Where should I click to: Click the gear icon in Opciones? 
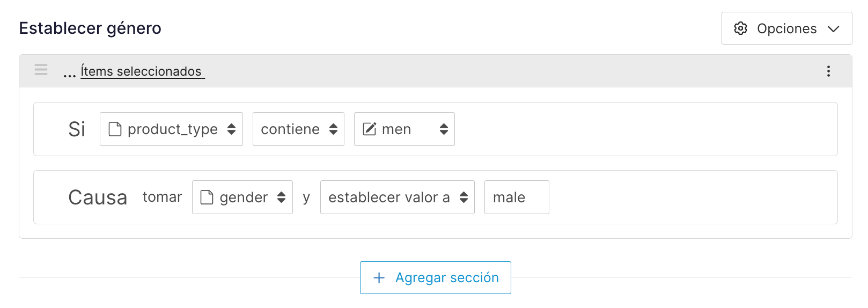point(740,28)
